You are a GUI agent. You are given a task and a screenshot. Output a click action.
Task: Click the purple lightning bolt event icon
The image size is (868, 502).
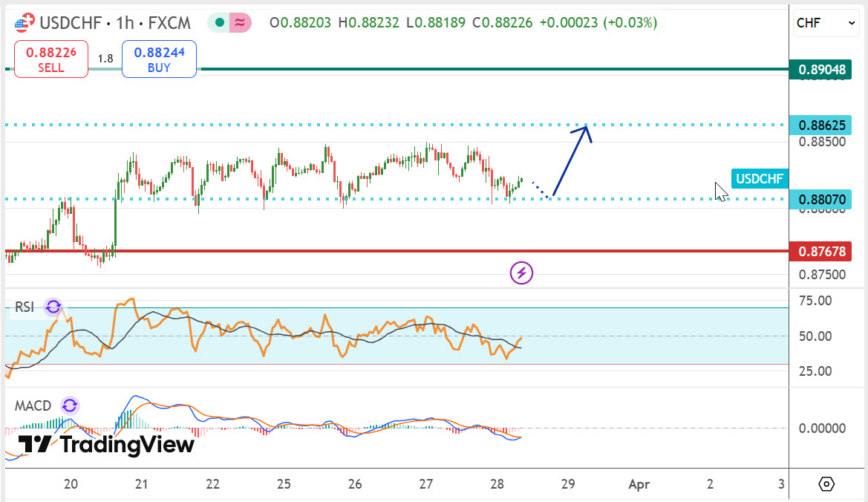coord(521,273)
